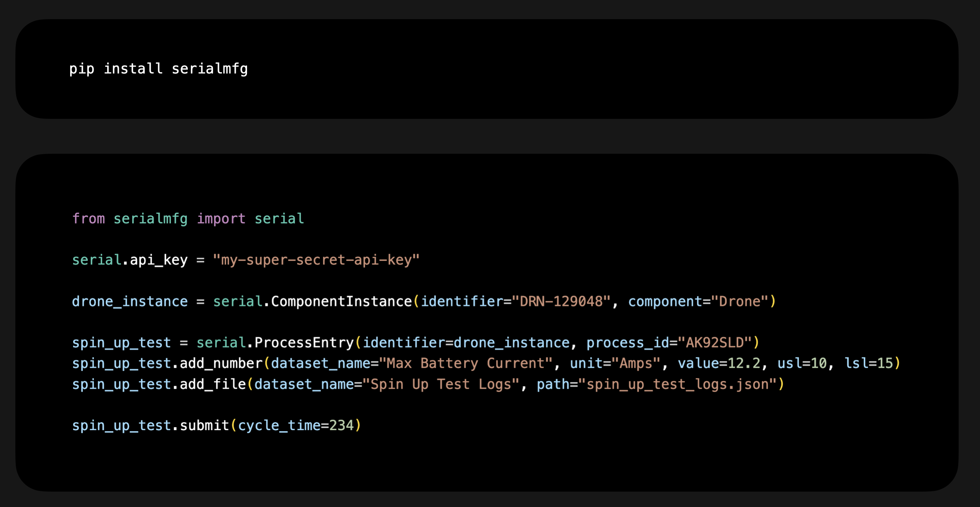Click the add_file method name

(x=213, y=384)
